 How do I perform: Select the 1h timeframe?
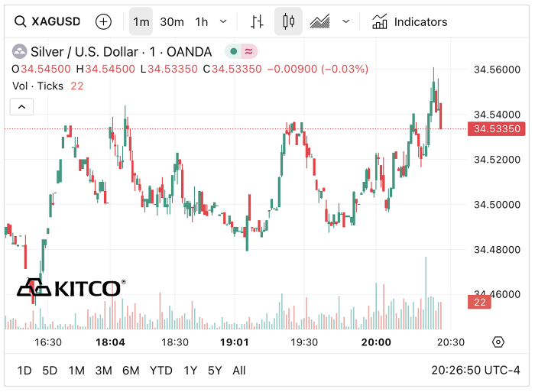click(x=201, y=22)
